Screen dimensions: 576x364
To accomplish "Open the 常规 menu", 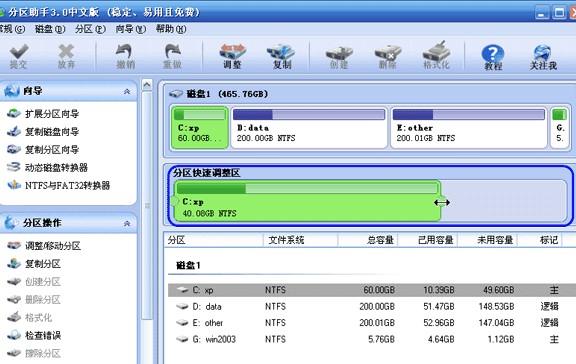I will [x=12, y=29].
